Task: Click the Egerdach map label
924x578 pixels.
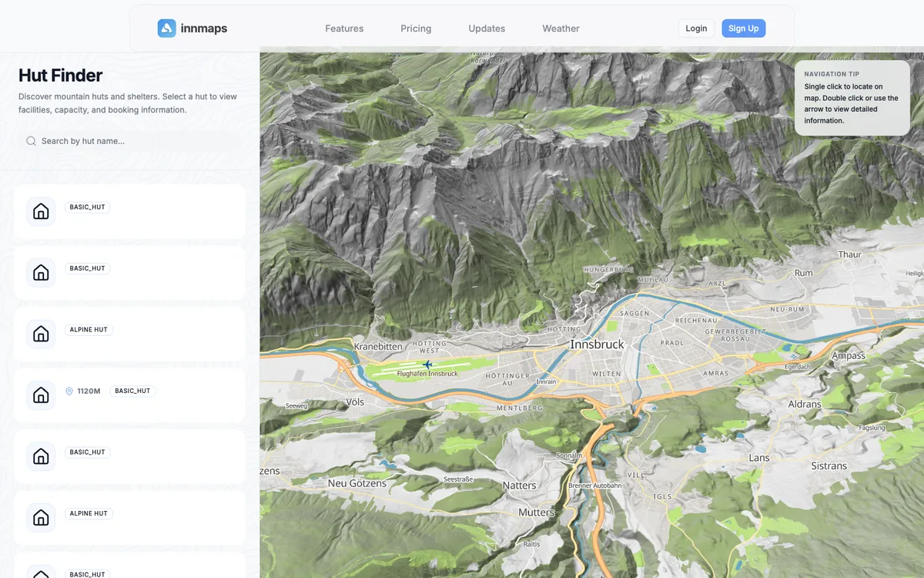Action: point(796,367)
